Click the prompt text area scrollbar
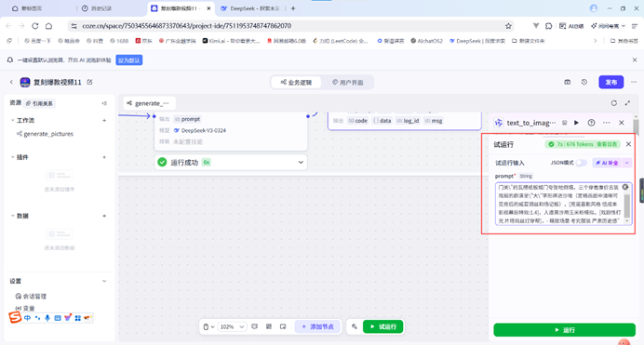The height and width of the screenshot is (345, 644). click(626, 206)
